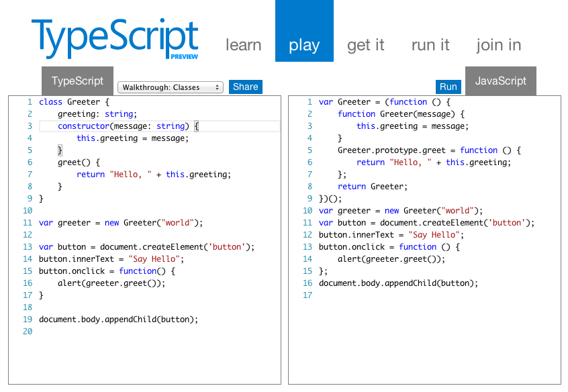The height and width of the screenshot is (392, 568).
Task: Select the TypeScript editor tab
Action: (x=77, y=81)
